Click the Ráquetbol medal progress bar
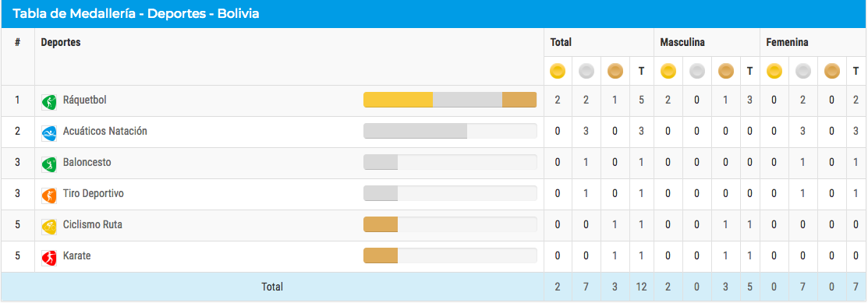 tap(450, 100)
